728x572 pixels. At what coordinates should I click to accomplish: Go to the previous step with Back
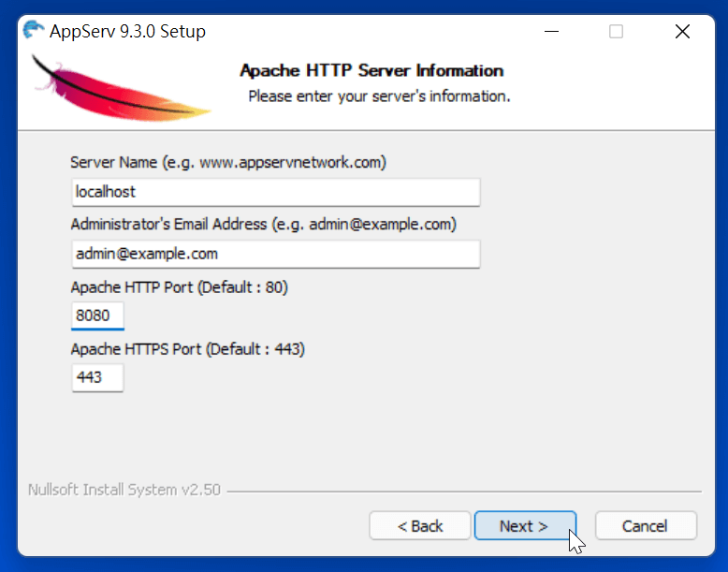pyautogui.click(x=420, y=526)
